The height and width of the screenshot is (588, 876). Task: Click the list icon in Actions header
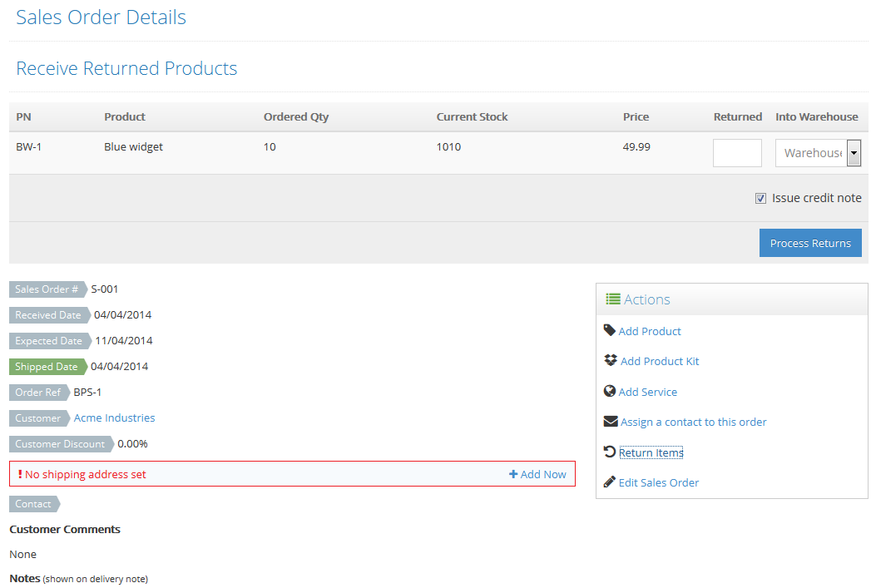click(x=613, y=299)
